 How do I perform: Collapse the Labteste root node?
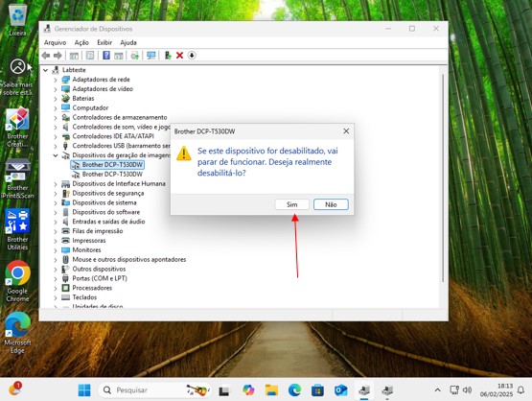click(x=45, y=70)
